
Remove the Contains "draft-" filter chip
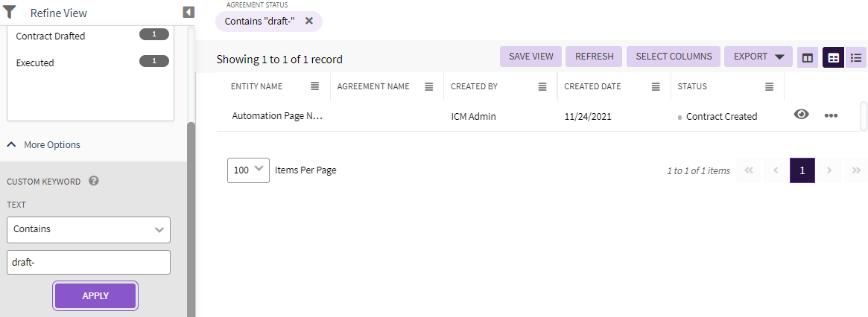point(309,21)
